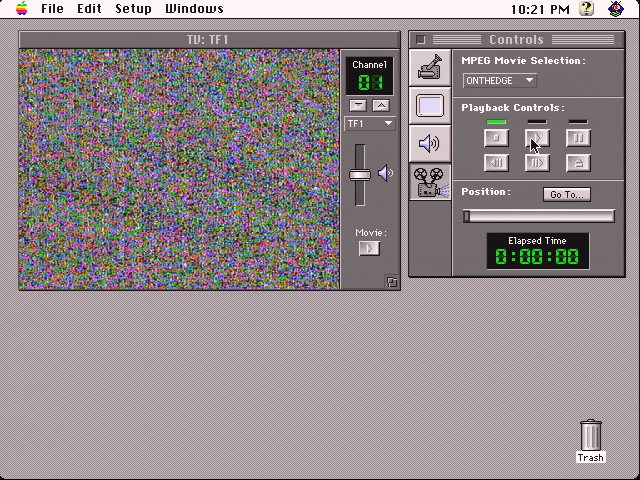This screenshot has height=480, width=640.
Task: Step backward one frame
Action: tap(496, 163)
